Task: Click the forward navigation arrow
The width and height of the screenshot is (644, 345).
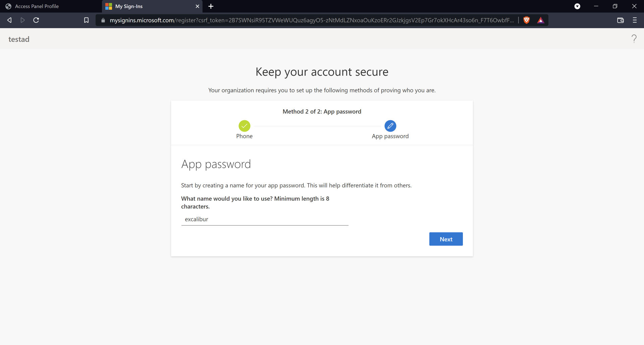Action: (x=22, y=20)
